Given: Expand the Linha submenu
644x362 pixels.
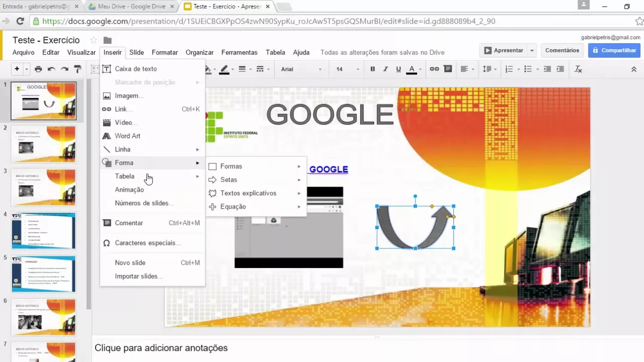Looking at the screenshot, I should [x=152, y=149].
